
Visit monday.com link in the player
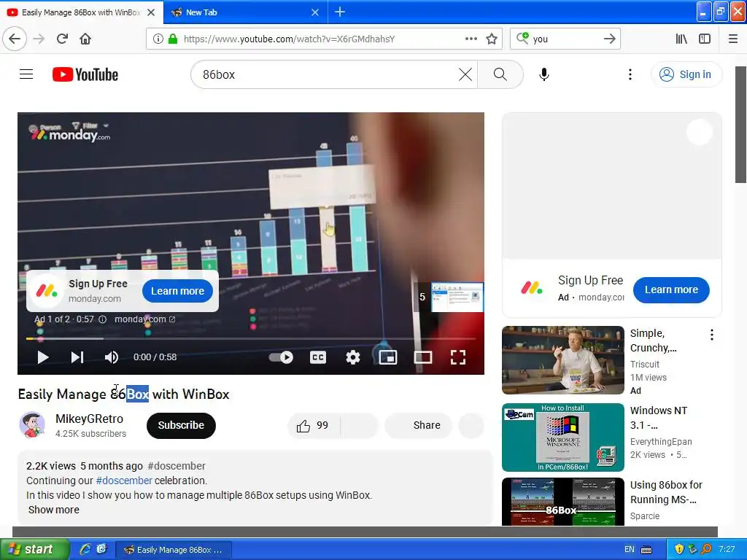[x=145, y=319]
